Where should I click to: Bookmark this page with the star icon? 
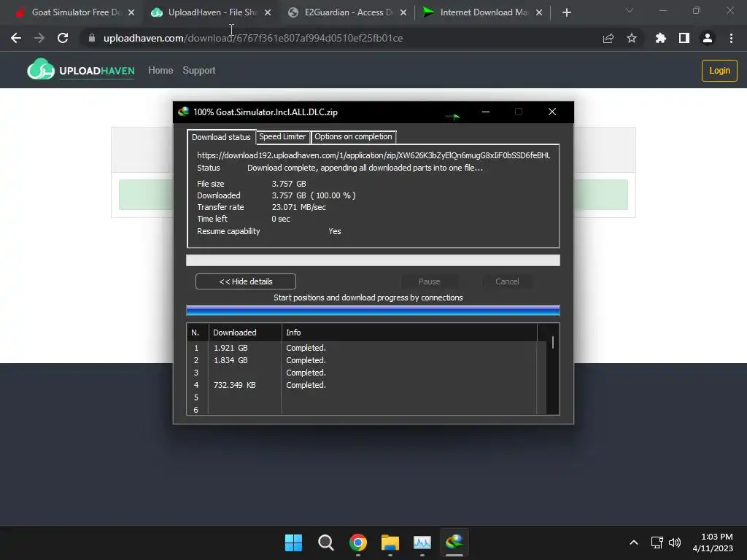click(x=632, y=38)
